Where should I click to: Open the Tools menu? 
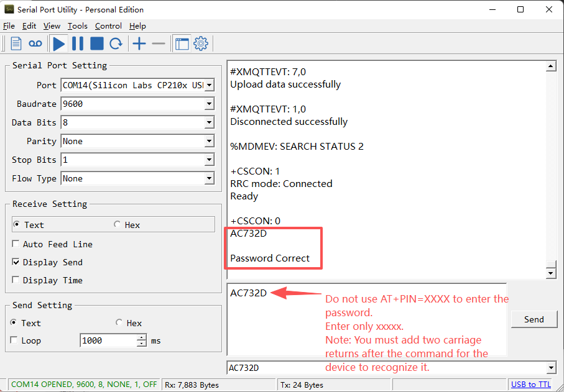78,26
